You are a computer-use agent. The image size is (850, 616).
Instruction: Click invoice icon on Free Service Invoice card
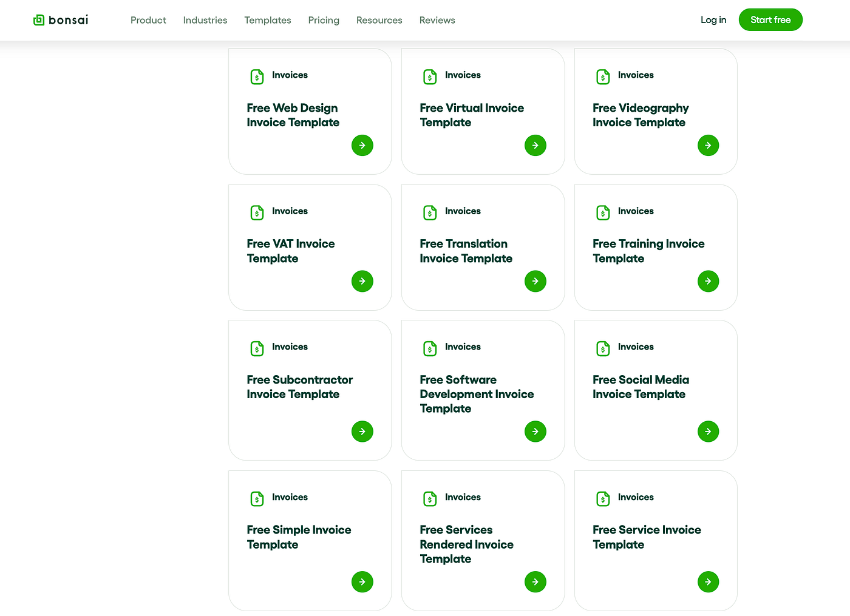coord(603,499)
